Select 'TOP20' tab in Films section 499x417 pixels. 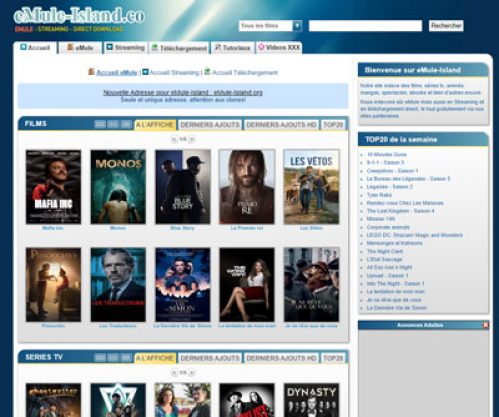[333, 125]
